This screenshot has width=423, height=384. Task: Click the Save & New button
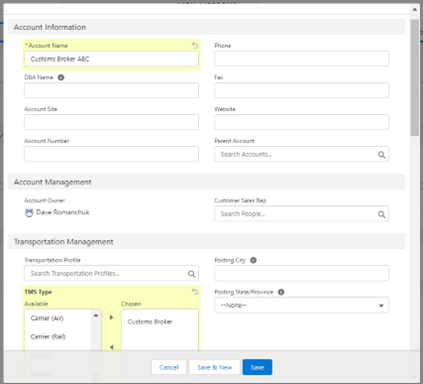click(214, 367)
